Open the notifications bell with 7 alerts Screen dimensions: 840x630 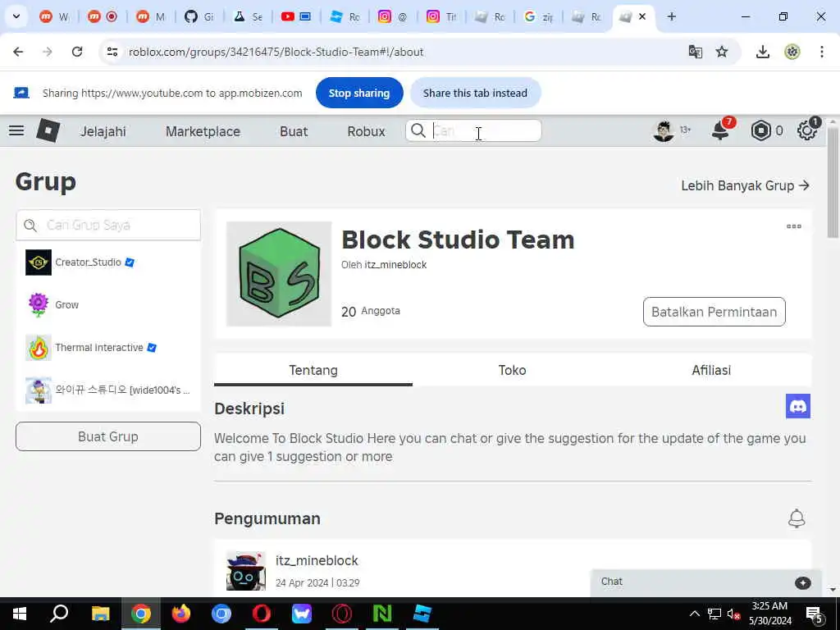click(x=720, y=130)
